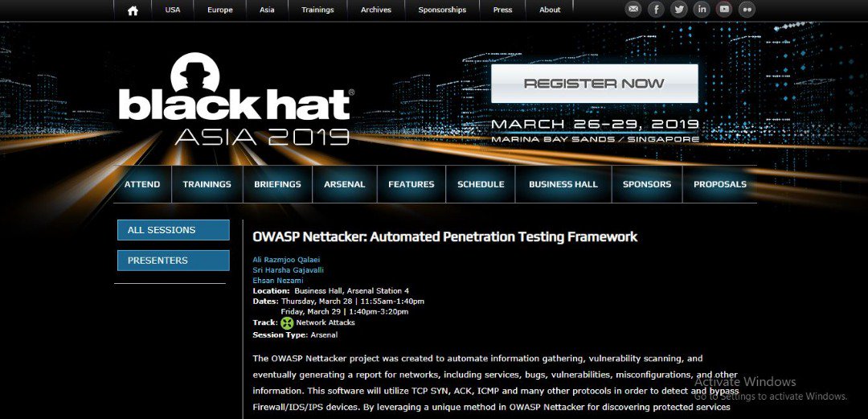868x419 pixels.
Task: Open the Flickr icon link
Action: click(x=747, y=9)
